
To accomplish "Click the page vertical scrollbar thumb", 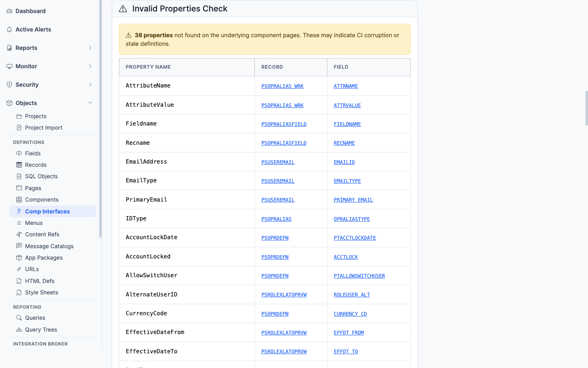I will 586,108.
